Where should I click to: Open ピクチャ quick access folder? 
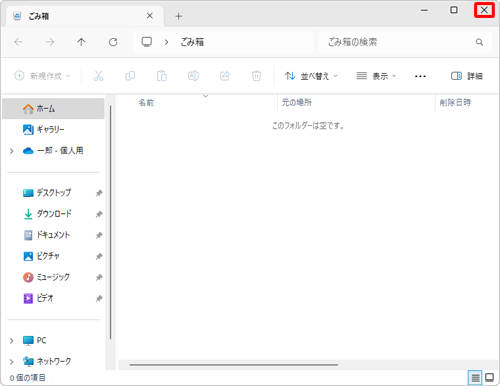(x=41, y=256)
